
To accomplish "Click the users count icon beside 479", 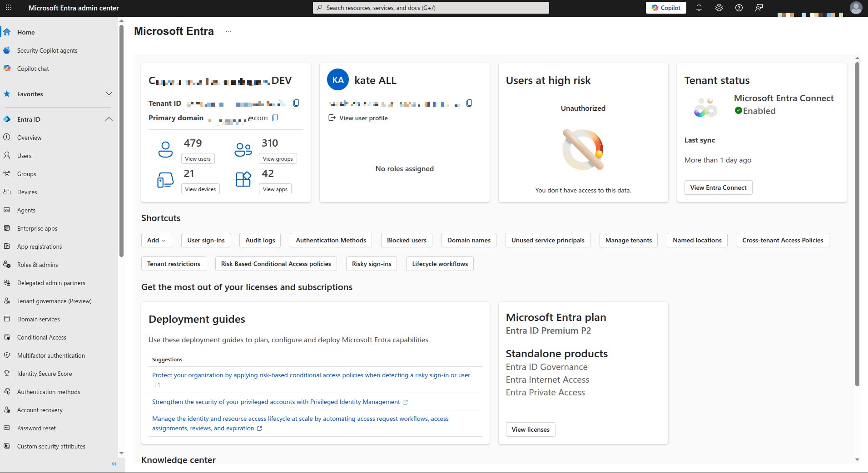I will 165,149.
